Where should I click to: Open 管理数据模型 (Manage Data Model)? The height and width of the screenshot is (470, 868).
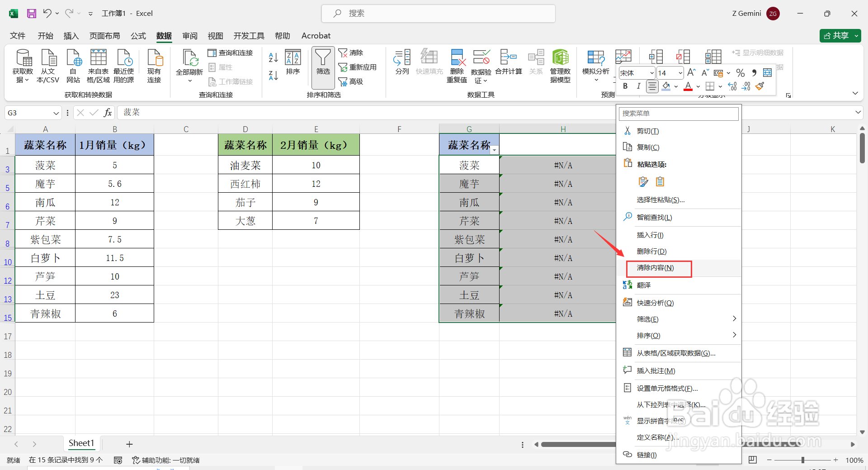(561, 66)
